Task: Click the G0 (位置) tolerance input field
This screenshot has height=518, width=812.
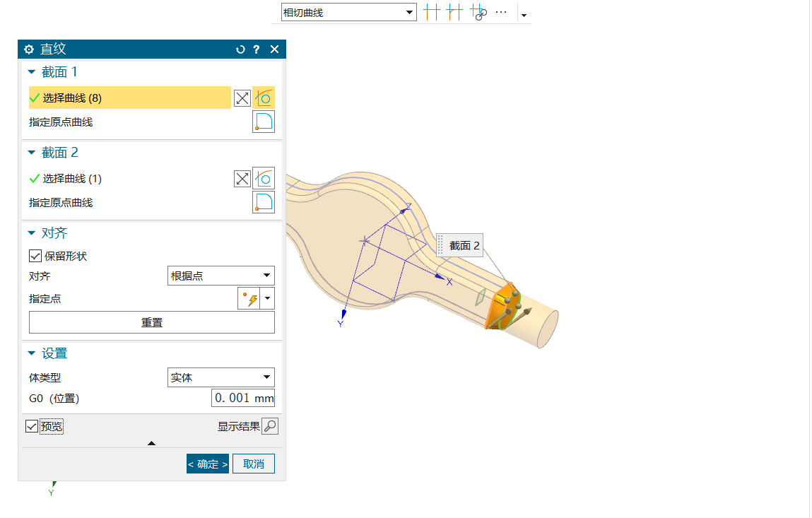Action: pyautogui.click(x=243, y=398)
